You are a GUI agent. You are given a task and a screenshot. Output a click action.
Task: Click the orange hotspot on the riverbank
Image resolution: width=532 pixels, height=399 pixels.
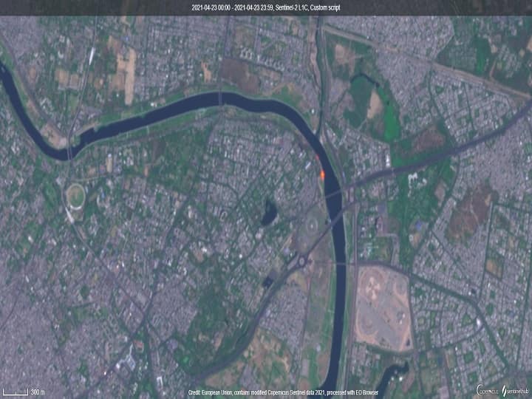[x=322, y=175]
